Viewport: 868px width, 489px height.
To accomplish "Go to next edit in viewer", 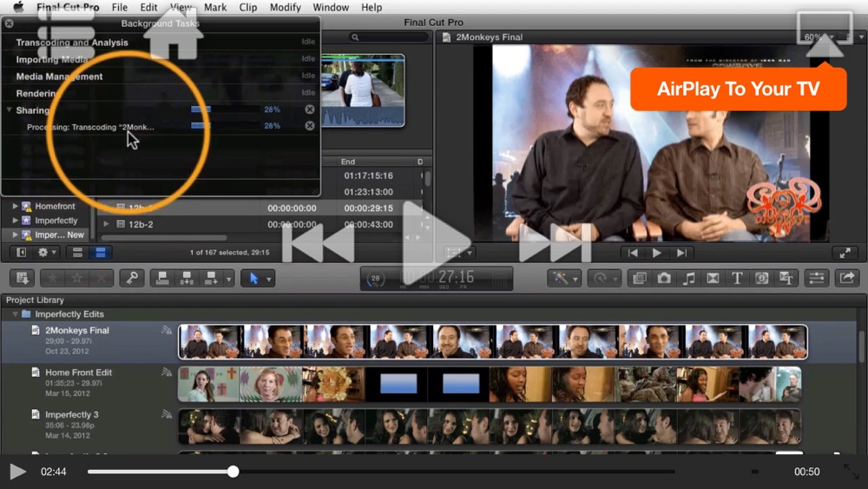I will (x=681, y=253).
